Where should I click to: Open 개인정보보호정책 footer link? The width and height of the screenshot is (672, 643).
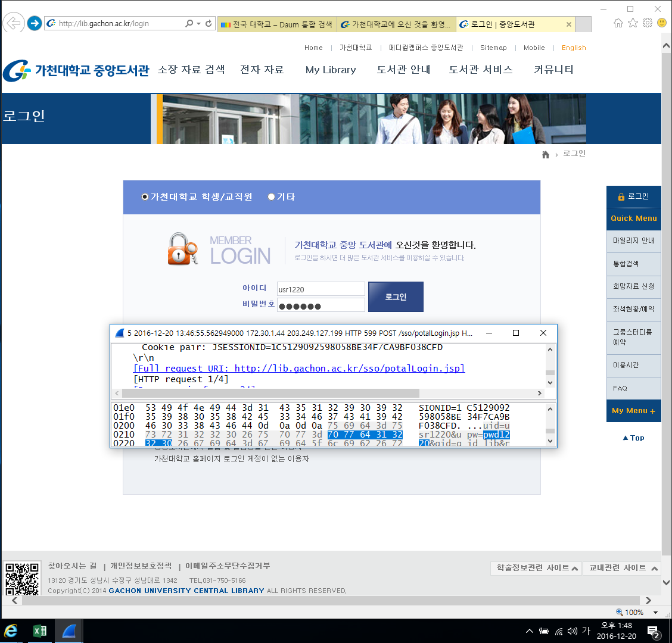[x=141, y=566]
